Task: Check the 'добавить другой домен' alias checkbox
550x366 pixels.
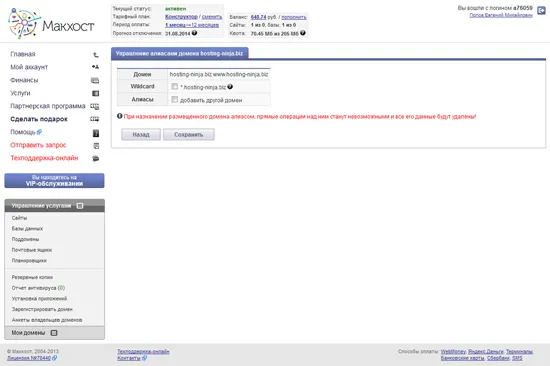Action: pyautogui.click(x=174, y=100)
